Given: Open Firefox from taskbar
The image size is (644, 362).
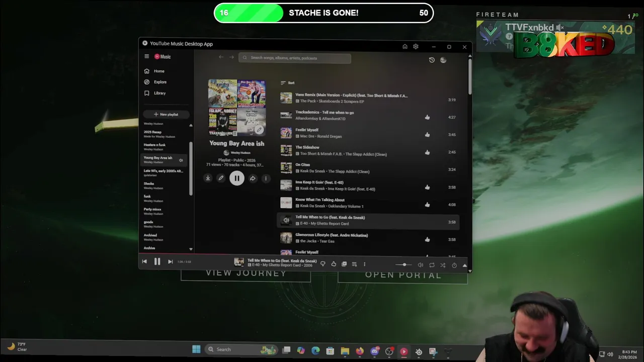Looking at the screenshot, I should (360, 351).
